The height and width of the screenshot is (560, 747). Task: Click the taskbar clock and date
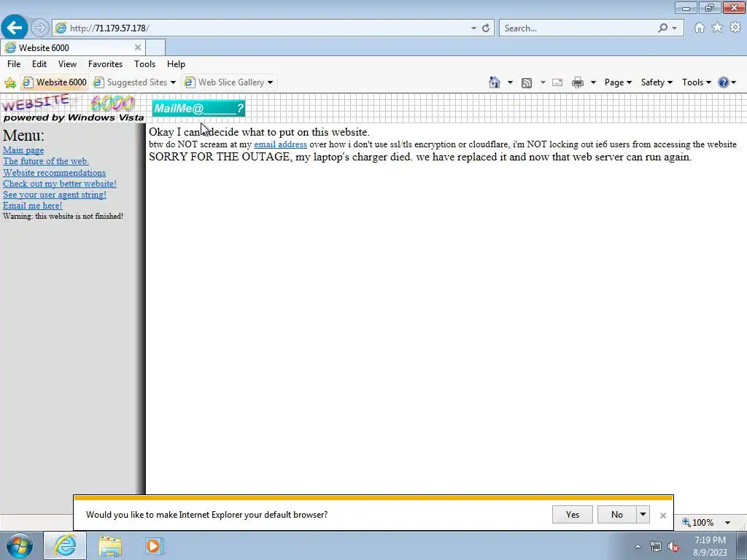coord(710,546)
